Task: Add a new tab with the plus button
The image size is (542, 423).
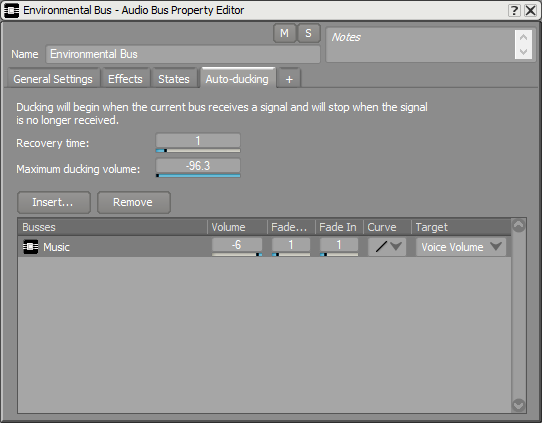Action: [289, 79]
